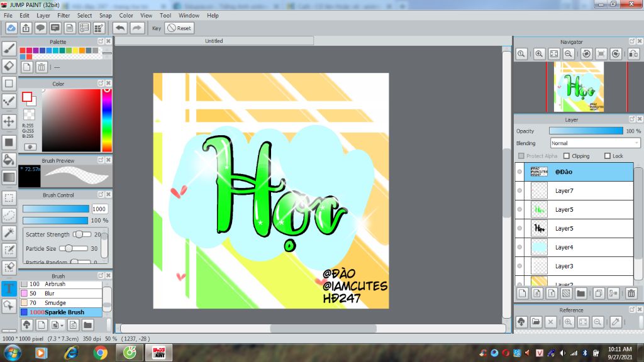Image resolution: width=644 pixels, height=362 pixels.
Task: Open the brush add dropdown arrow
Action: pos(62,326)
